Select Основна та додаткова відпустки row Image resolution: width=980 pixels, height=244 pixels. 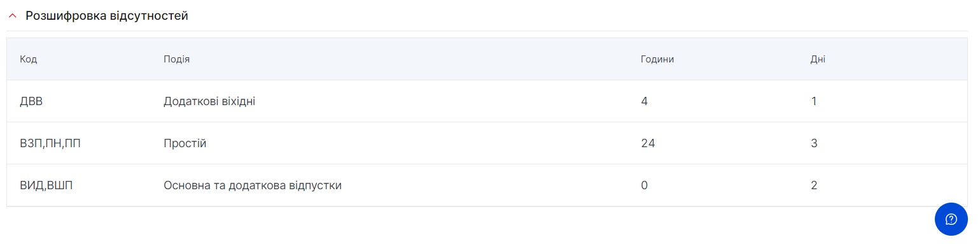coord(487,185)
